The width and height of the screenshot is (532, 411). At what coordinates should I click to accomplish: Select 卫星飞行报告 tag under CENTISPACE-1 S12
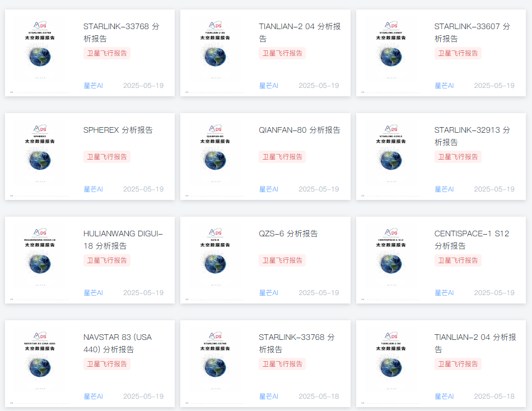pos(458,260)
